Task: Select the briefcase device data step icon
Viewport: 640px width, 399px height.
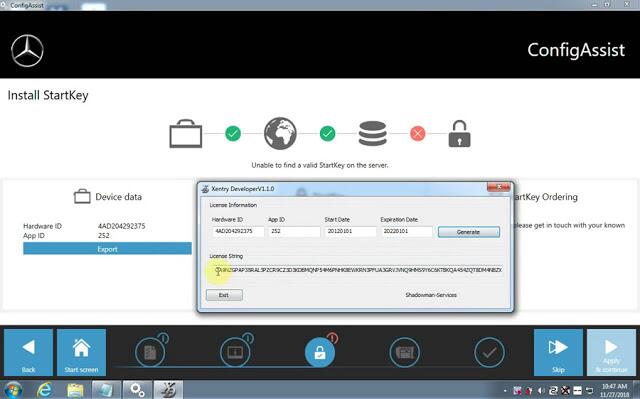Action: coord(186,133)
